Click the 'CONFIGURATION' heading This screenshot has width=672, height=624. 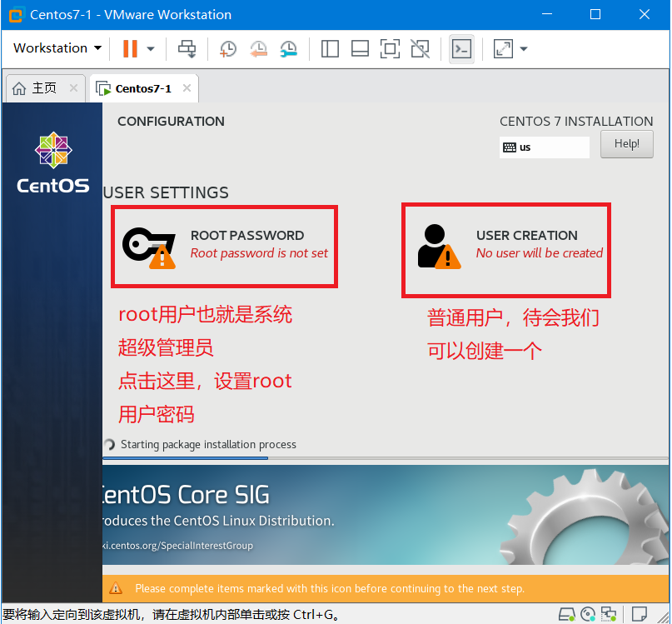(171, 122)
